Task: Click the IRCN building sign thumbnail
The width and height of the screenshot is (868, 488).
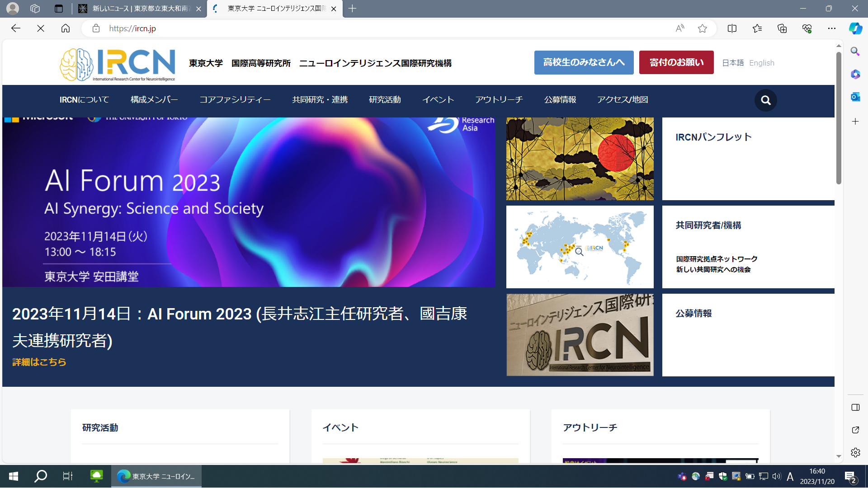Action: 580,335
